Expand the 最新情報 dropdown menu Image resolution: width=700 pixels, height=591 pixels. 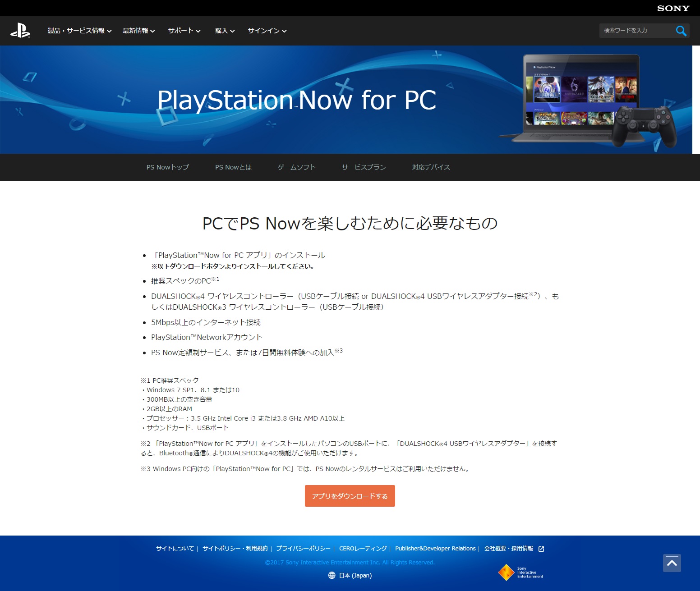(139, 31)
